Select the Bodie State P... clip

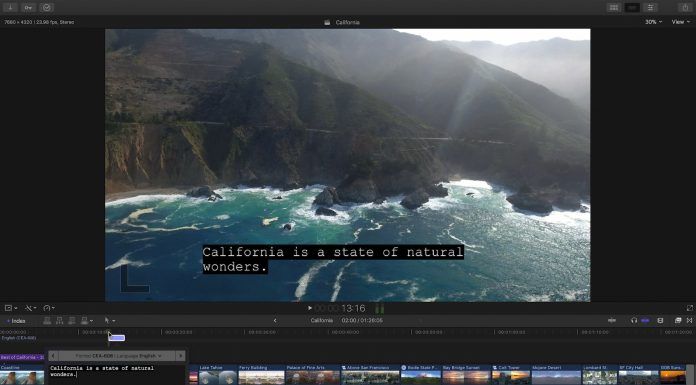pos(421,374)
